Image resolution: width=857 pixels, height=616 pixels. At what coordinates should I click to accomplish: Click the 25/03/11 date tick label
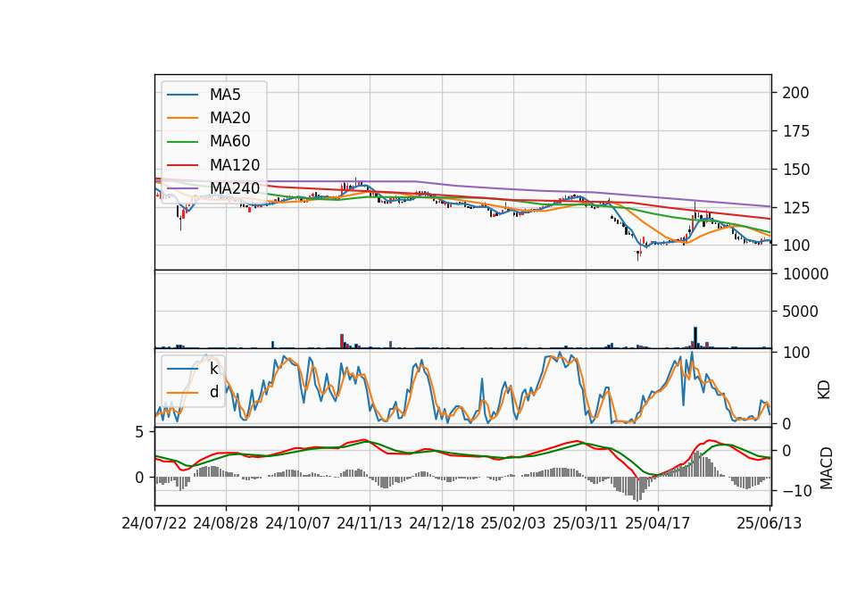point(586,523)
